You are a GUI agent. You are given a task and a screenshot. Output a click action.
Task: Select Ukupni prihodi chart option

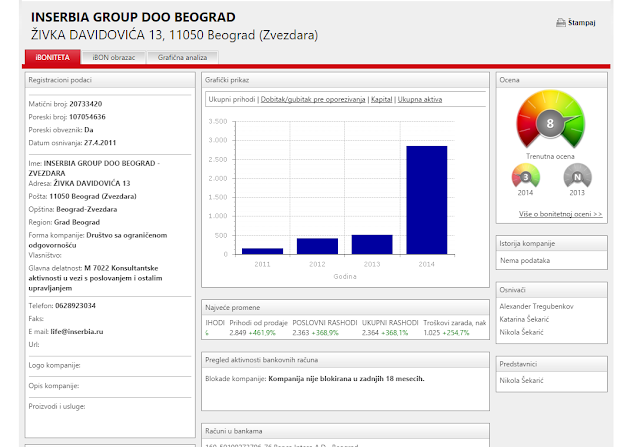[x=232, y=99]
